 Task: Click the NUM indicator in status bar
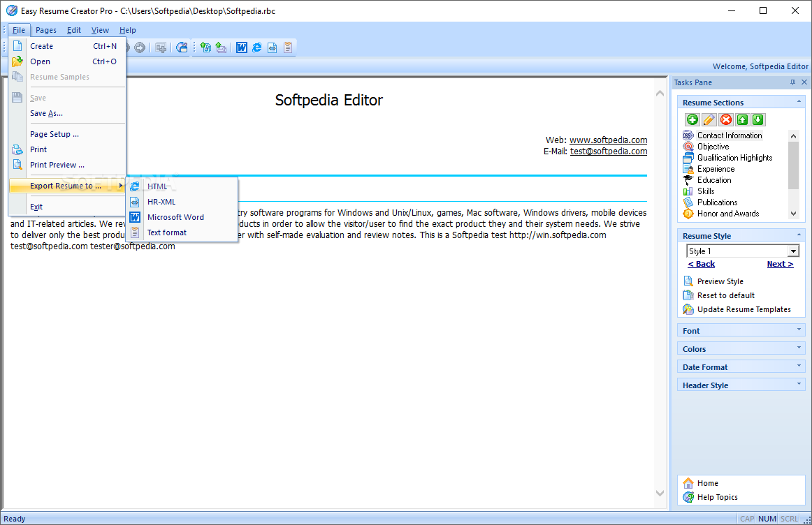click(x=767, y=519)
